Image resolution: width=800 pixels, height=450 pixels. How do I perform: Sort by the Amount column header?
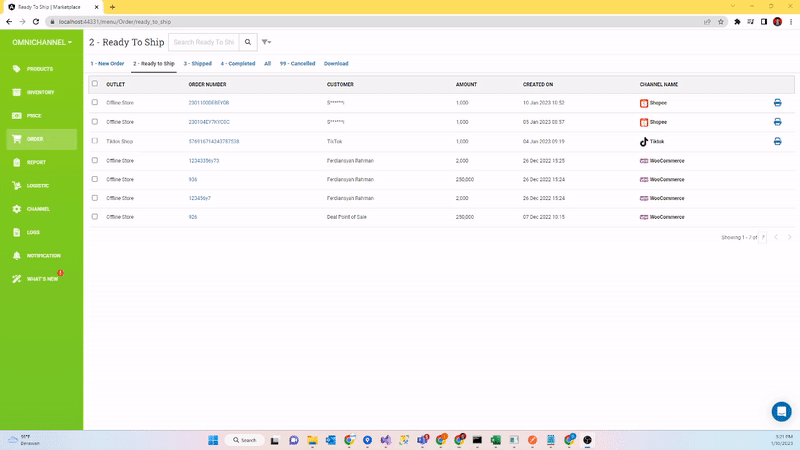tap(466, 85)
